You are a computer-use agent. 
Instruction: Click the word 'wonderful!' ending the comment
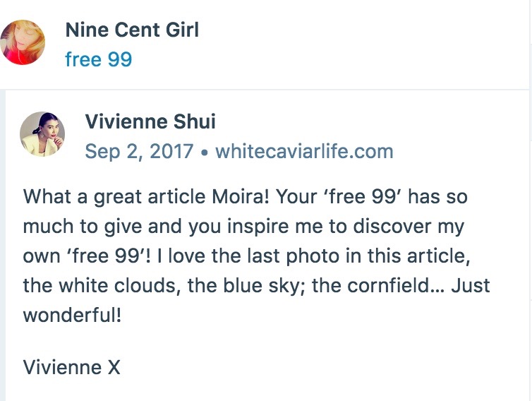pyautogui.click(x=72, y=314)
